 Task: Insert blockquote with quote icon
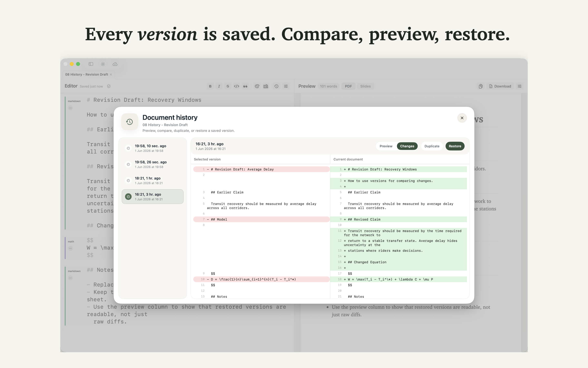click(245, 86)
